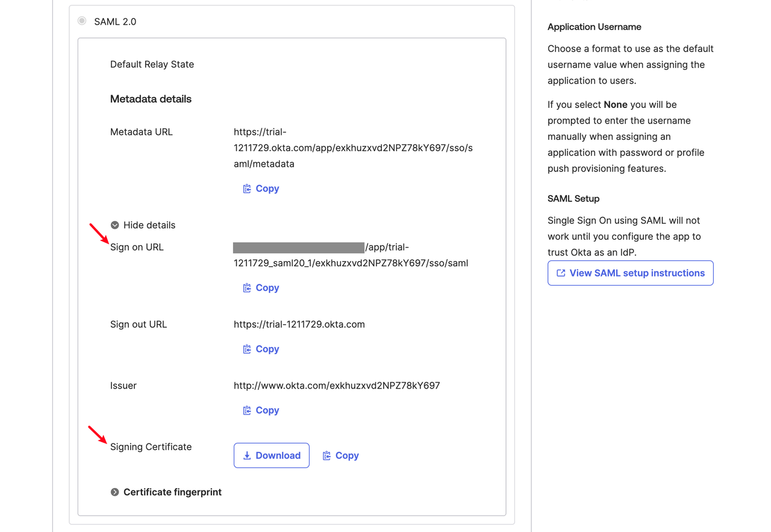Click the Metadata URL value text

[353, 148]
